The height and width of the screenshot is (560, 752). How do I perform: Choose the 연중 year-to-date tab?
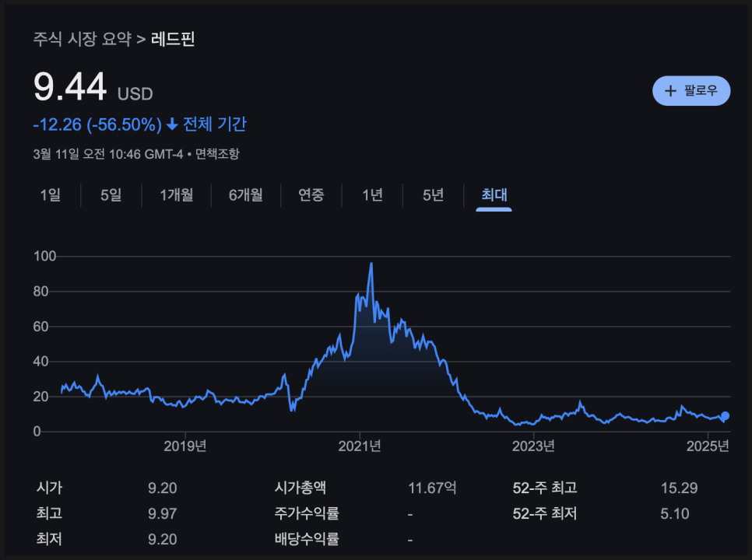[x=311, y=195]
